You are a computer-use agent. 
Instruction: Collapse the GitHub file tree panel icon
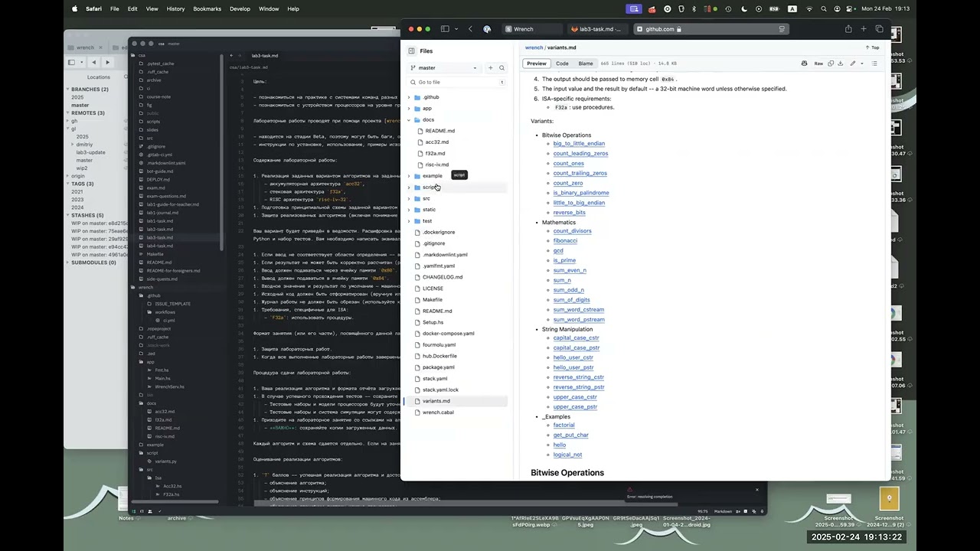pos(411,51)
